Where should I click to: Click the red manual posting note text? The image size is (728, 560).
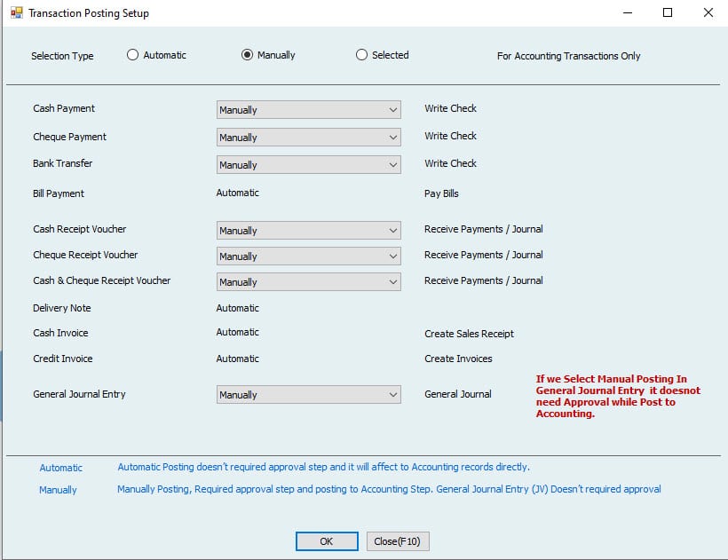point(618,396)
